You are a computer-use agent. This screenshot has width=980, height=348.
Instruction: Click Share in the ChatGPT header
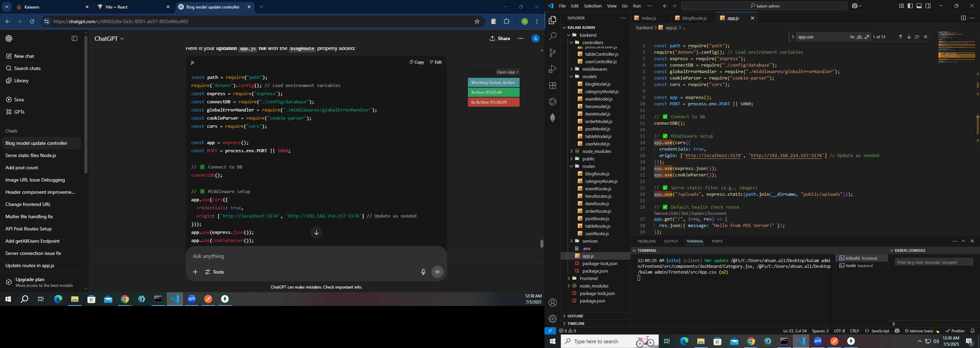[x=500, y=38]
